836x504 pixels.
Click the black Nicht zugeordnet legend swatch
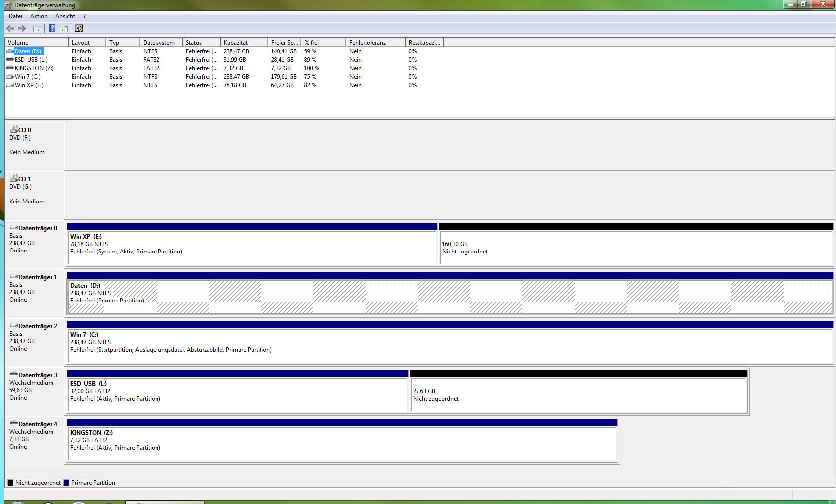click(10, 483)
